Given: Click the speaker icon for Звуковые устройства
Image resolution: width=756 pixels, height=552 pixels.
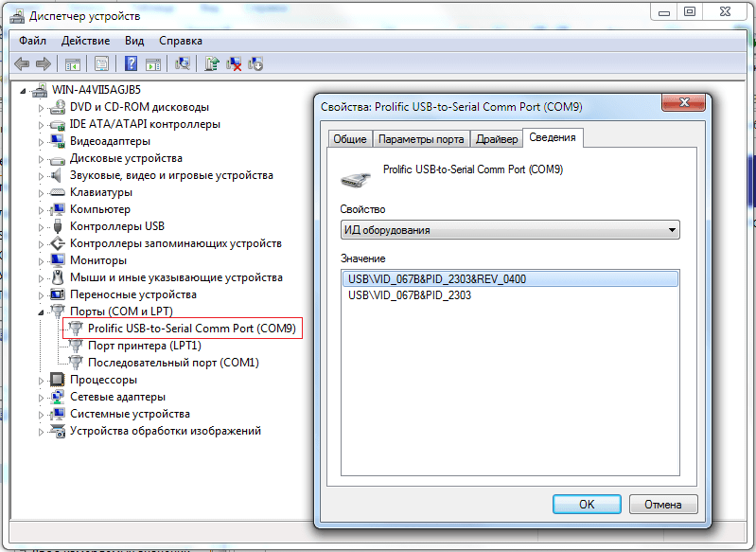Looking at the screenshot, I should pos(57,175).
